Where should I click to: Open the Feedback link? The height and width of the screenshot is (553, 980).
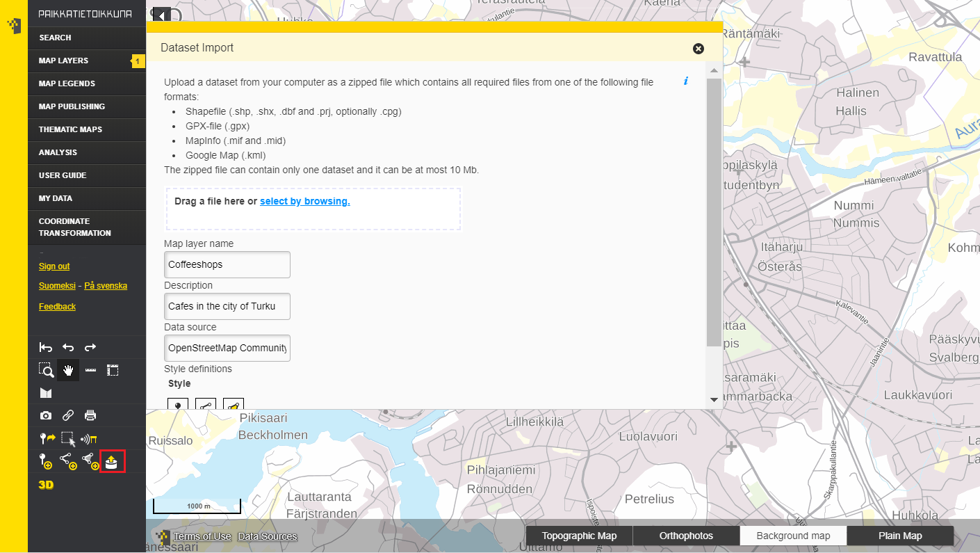(57, 307)
